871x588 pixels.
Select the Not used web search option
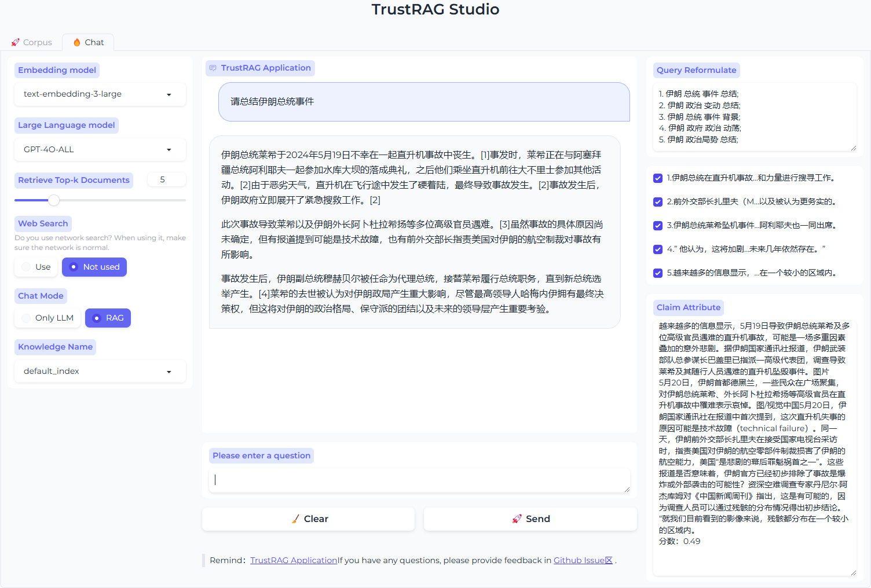coord(94,267)
